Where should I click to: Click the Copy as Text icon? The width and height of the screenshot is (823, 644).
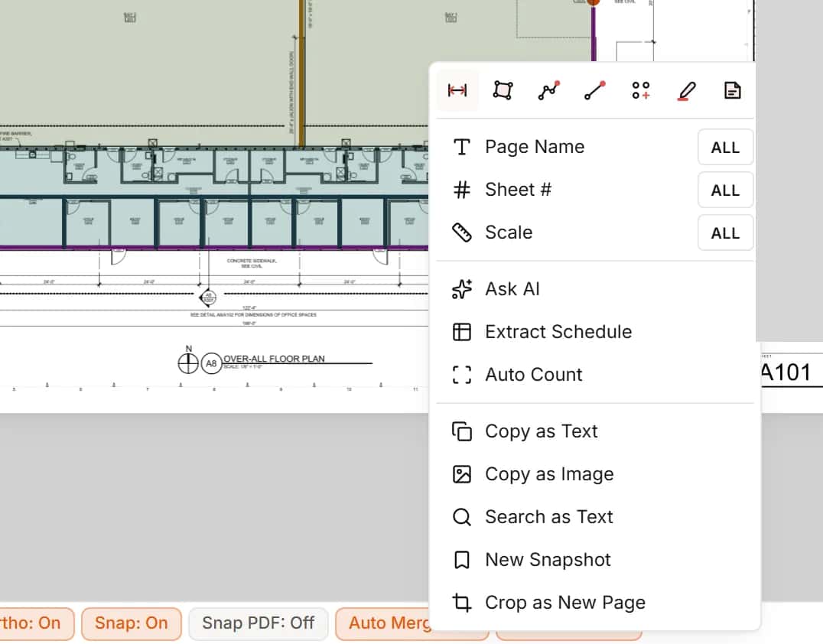tap(462, 431)
